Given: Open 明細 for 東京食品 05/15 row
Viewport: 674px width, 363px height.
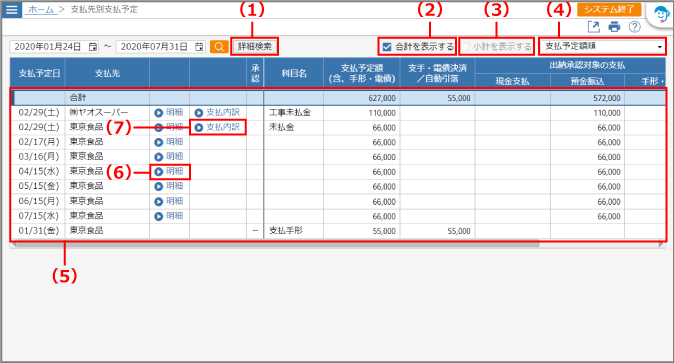Looking at the screenshot, I should coord(169,186).
